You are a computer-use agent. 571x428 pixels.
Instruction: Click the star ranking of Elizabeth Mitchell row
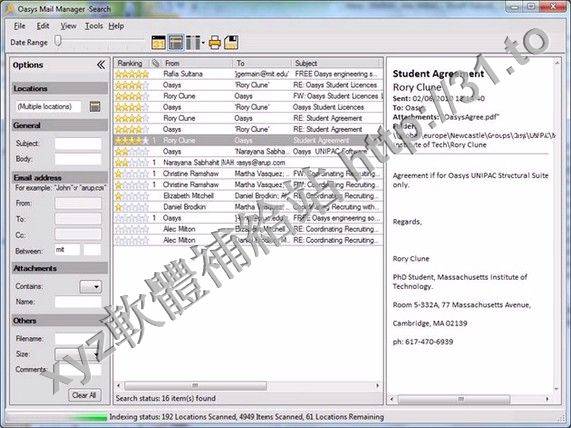pos(132,196)
